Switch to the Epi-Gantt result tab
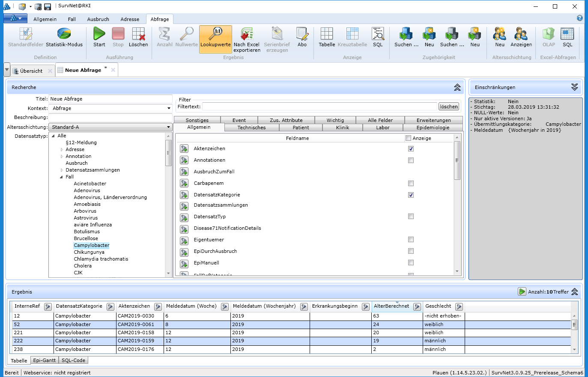588x377 pixels. [45, 360]
